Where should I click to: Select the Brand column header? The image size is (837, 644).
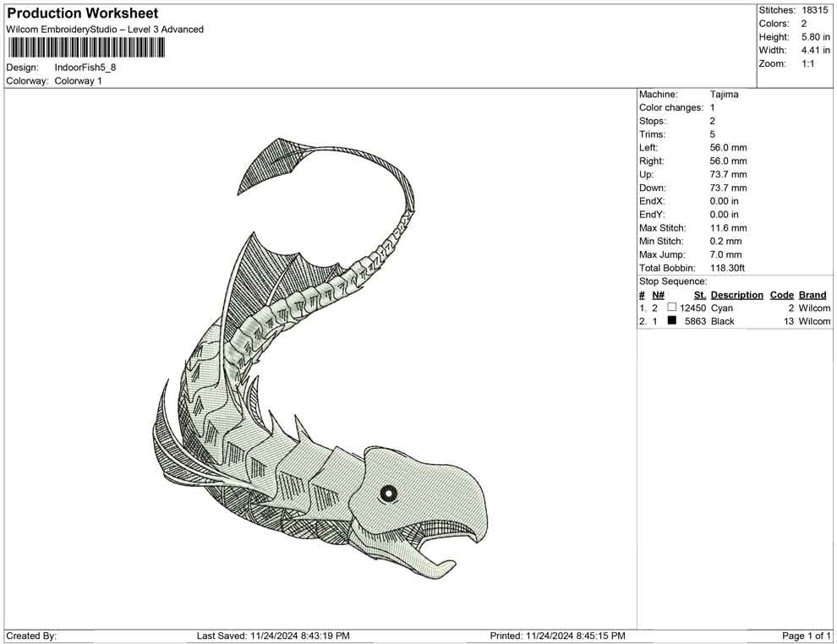(x=812, y=295)
